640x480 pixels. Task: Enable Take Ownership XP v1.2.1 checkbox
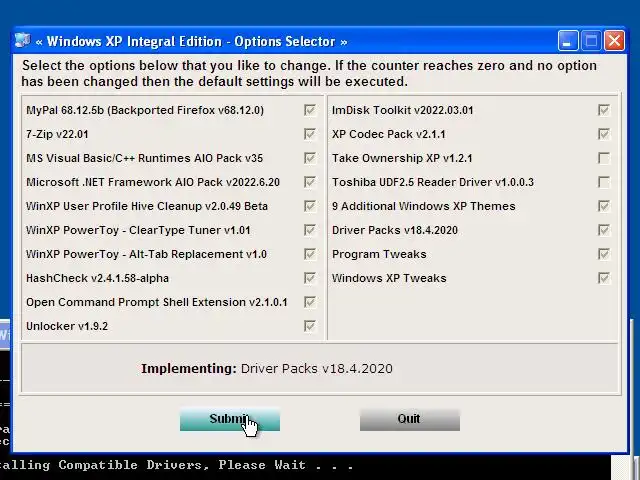pyautogui.click(x=604, y=158)
